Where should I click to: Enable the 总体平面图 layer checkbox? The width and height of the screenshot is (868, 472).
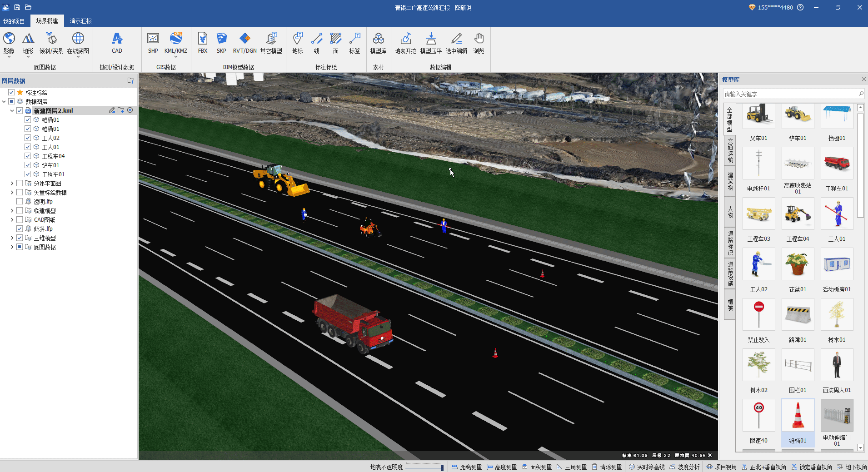[x=20, y=184]
